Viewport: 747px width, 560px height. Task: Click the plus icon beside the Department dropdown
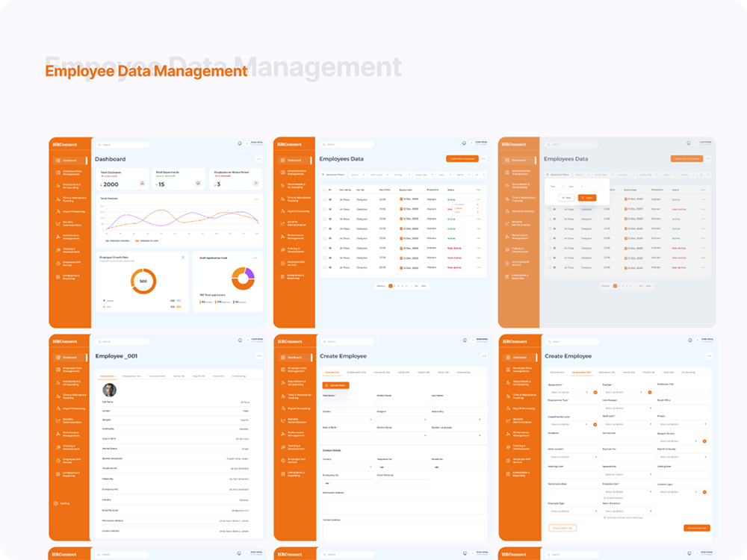coord(595,393)
